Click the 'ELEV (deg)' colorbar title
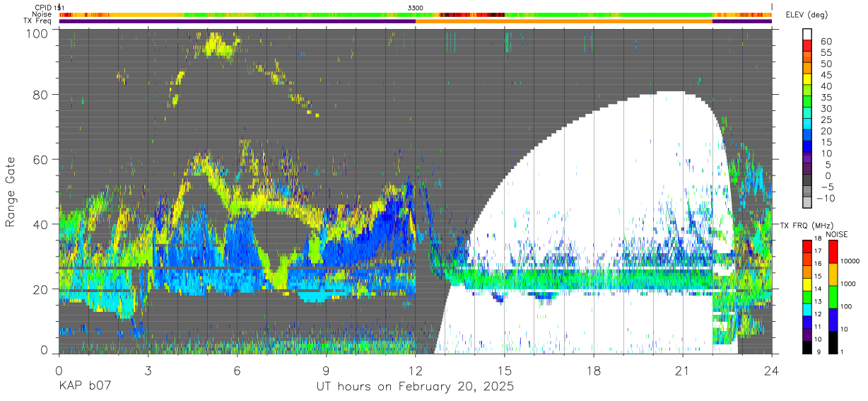Screen dimensions: 868x401 tap(807, 14)
